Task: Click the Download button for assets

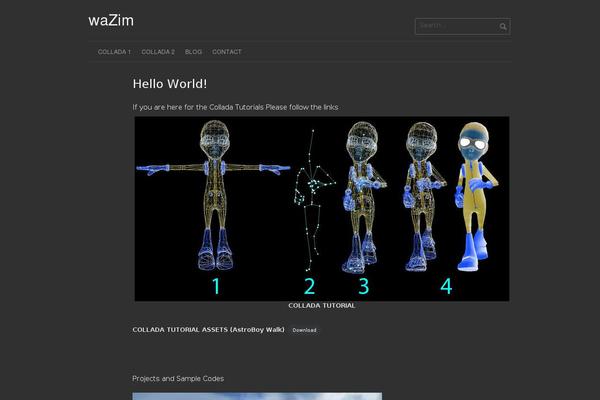Action: pyautogui.click(x=305, y=330)
